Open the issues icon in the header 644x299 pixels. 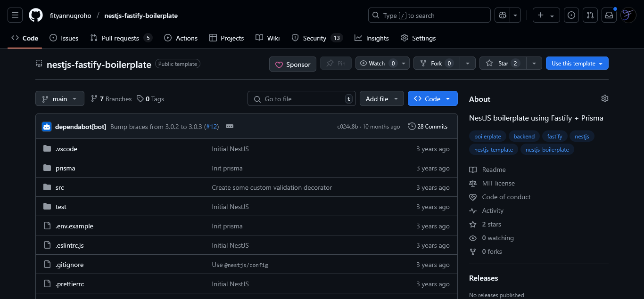(x=571, y=15)
